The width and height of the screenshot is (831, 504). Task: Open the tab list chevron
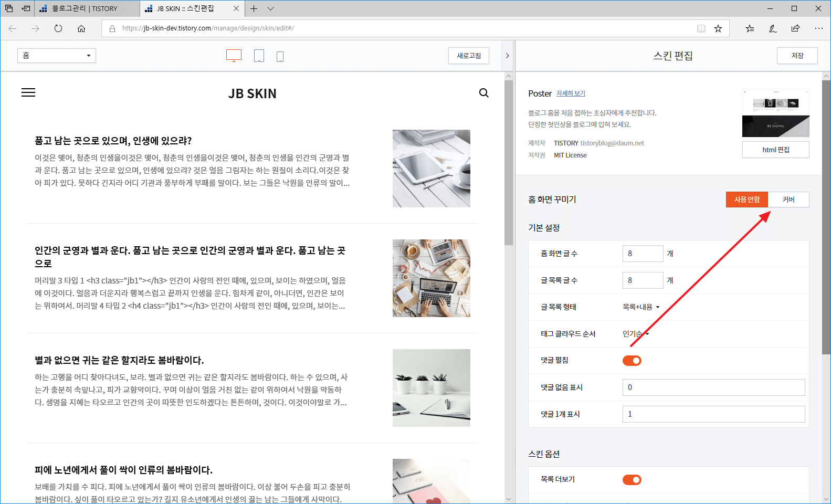coord(270,8)
